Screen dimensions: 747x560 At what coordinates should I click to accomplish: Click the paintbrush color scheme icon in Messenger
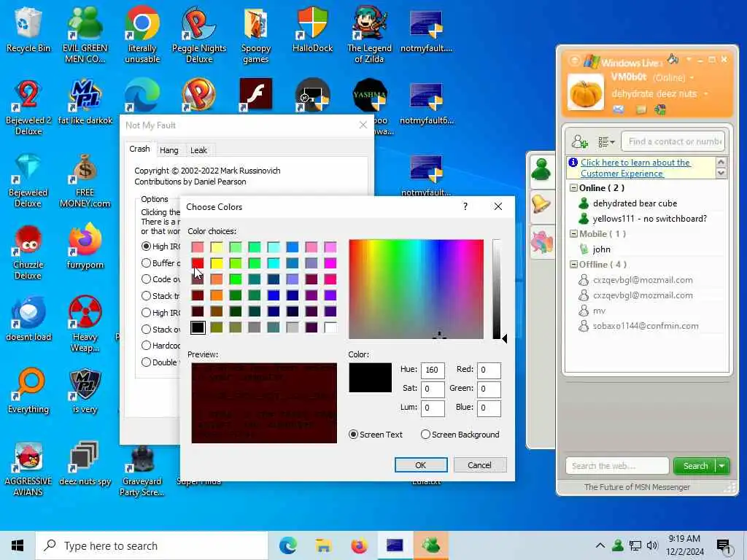673,59
